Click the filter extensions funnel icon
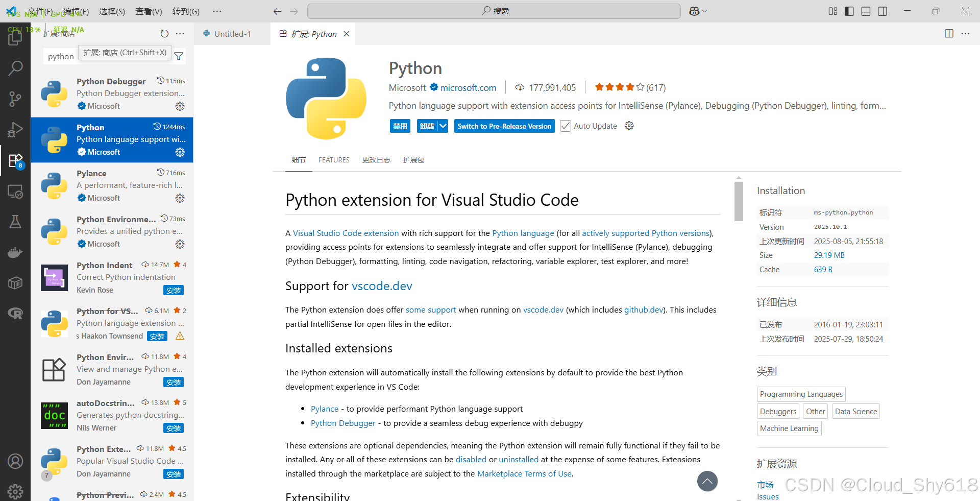 (179, 56)
